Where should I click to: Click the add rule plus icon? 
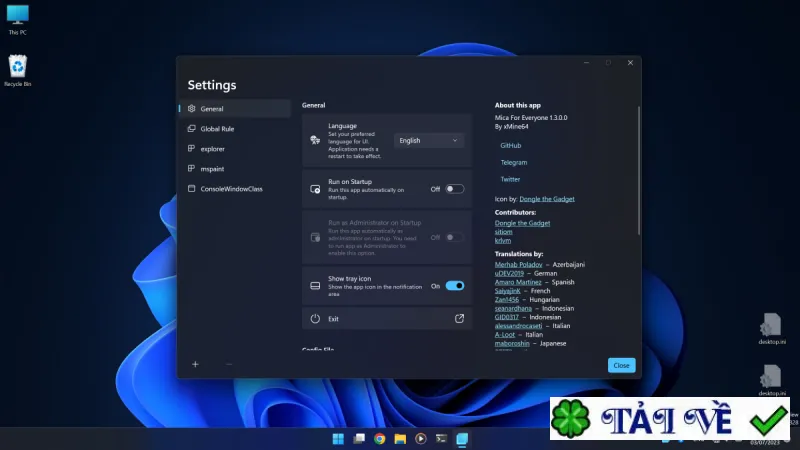(x=195, y=364)
